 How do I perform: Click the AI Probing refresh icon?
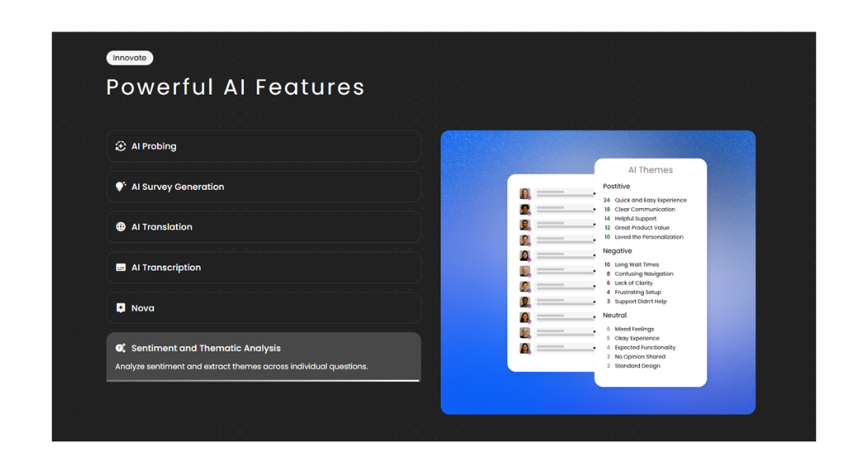tap(120, 146)
